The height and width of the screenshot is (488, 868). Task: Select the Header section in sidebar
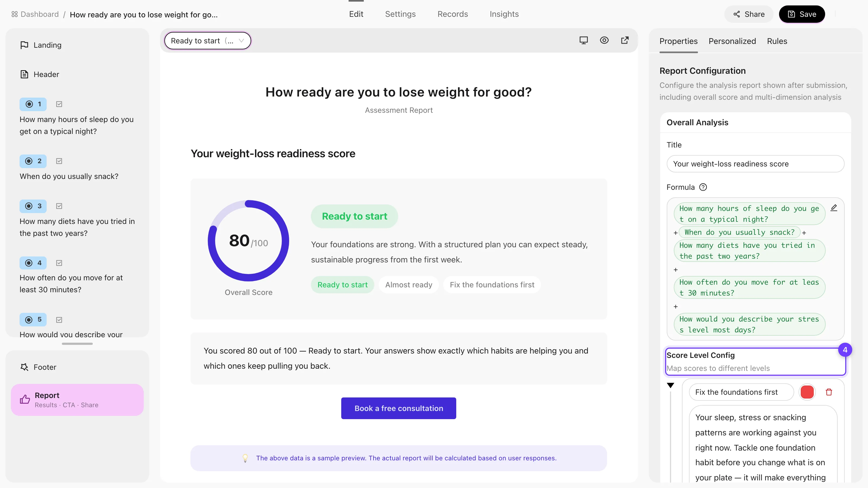(x=77, y=74)
